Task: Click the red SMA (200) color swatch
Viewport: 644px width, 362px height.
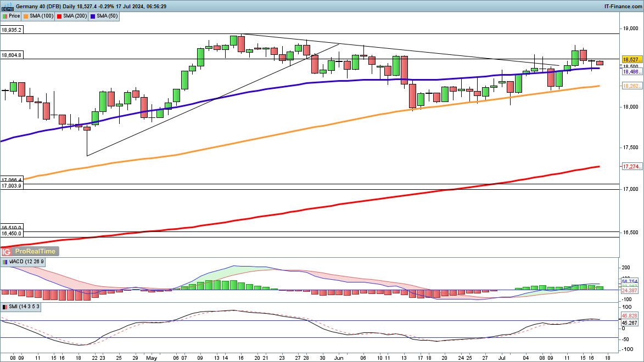Action: 59,16
